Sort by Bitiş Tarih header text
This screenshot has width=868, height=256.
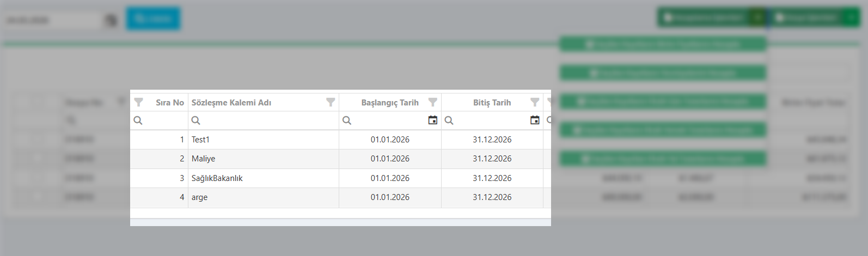point(492,102)
